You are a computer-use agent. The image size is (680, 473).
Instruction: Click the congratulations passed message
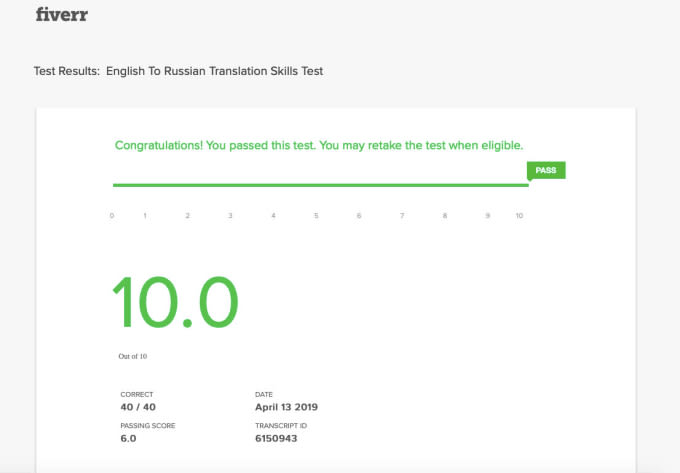[x=319, y=145]
